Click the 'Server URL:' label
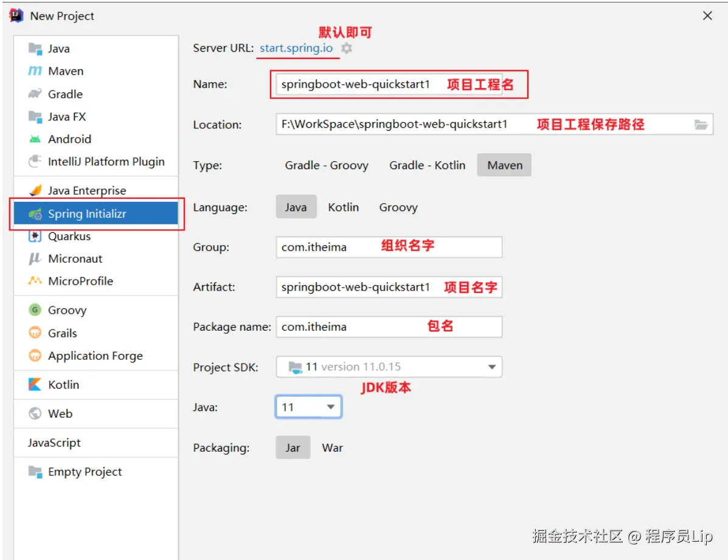 coord(223,48)
